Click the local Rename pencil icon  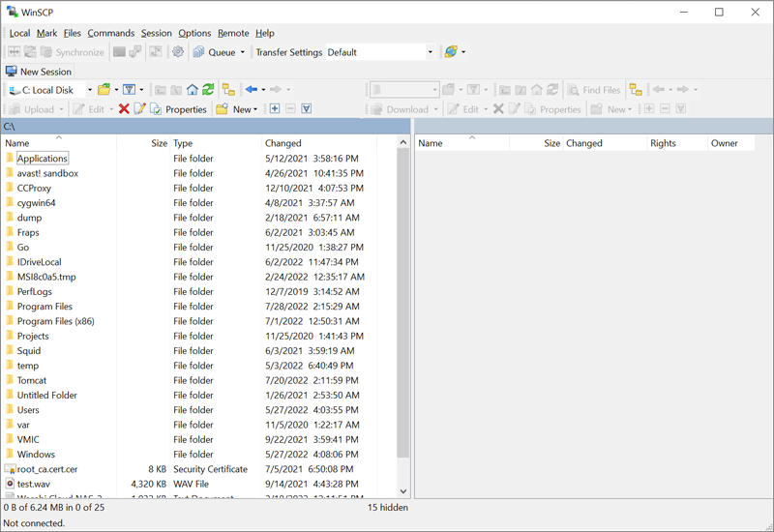[x=139, y=109]
